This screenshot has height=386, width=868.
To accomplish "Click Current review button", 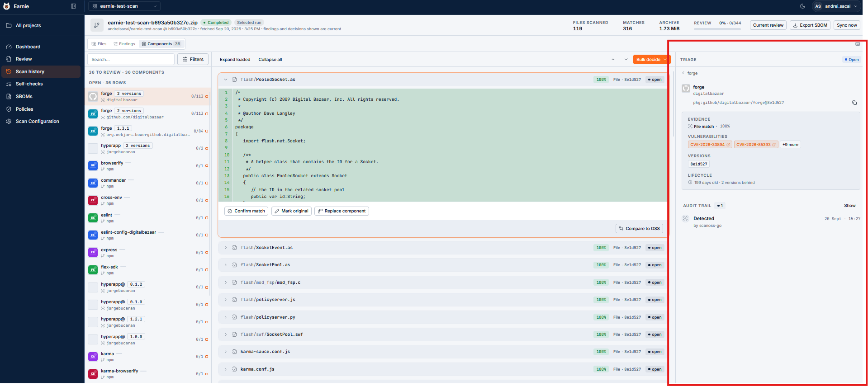I will point(768,25).
